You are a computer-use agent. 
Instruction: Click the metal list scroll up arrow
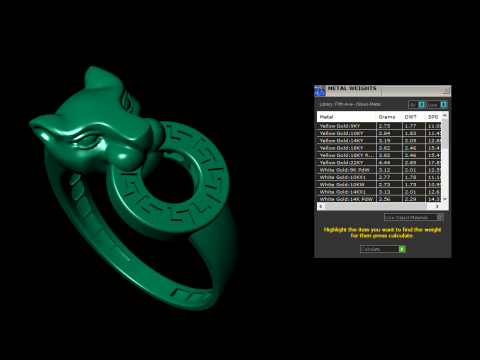pyautogui.click(x=445, y=115)
